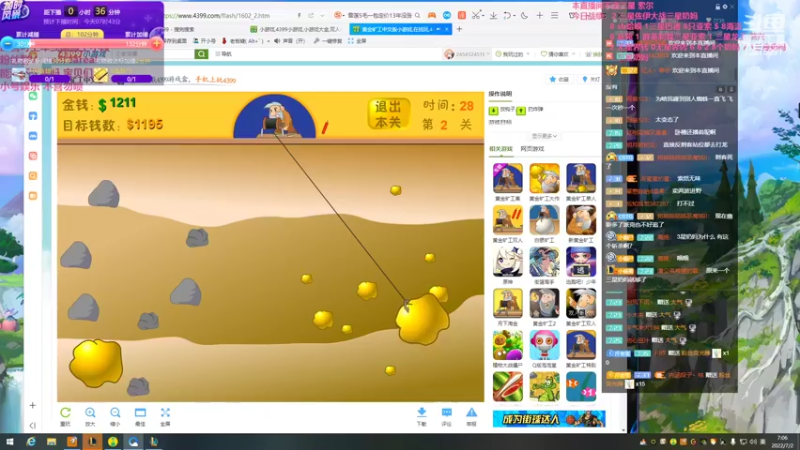Screen dimensions: 800x450
Task: Click the browser search magnifier icon
Action: 417,16
